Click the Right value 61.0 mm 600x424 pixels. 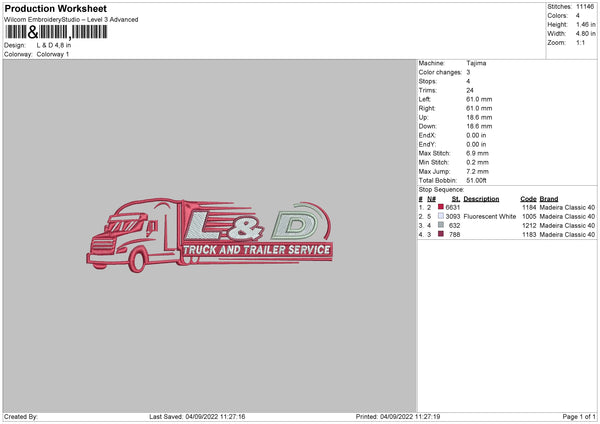pyautogui.click(x=479, y=108)
